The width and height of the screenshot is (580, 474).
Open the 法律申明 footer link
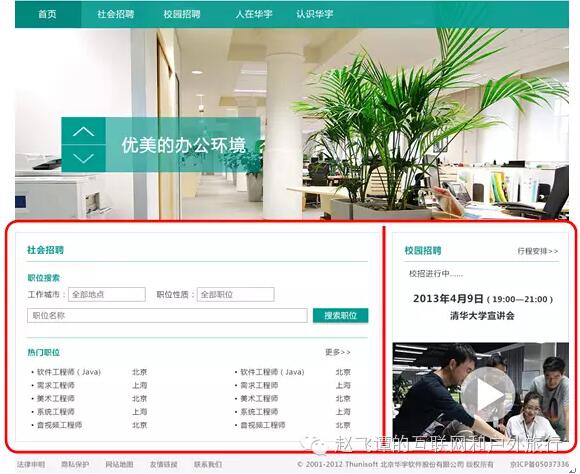click(31, 464)
